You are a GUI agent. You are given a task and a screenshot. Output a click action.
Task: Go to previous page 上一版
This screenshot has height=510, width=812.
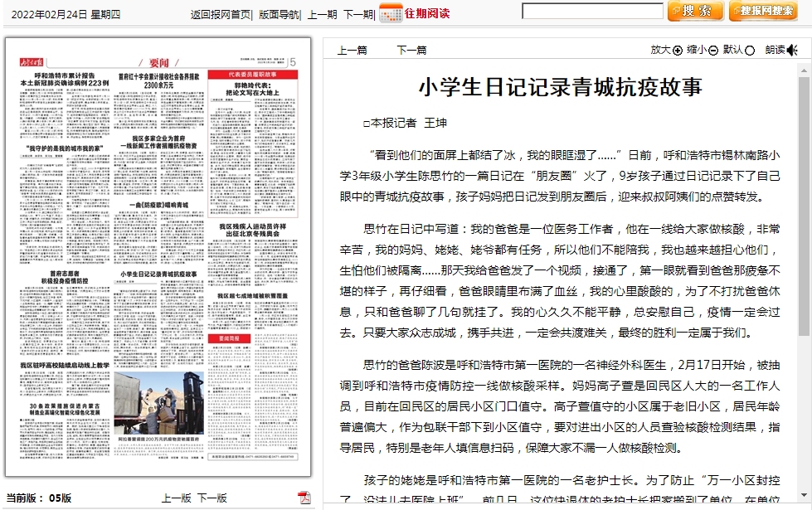coord(176,498)
